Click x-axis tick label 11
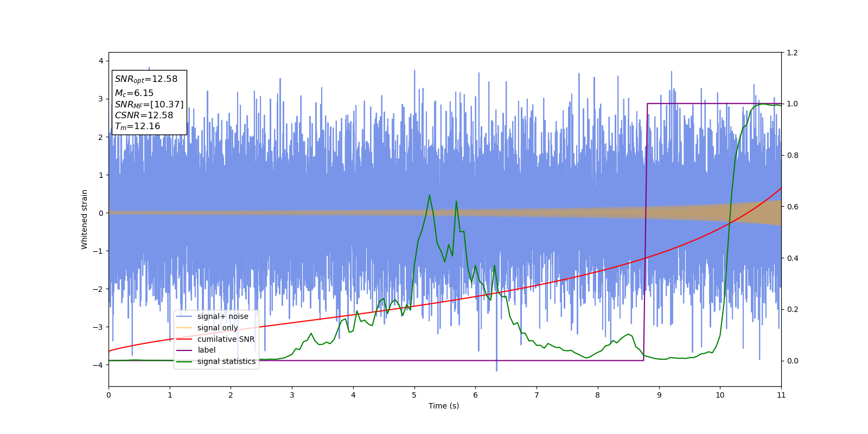Screen dimensions: 868x434 coord(781,395)
